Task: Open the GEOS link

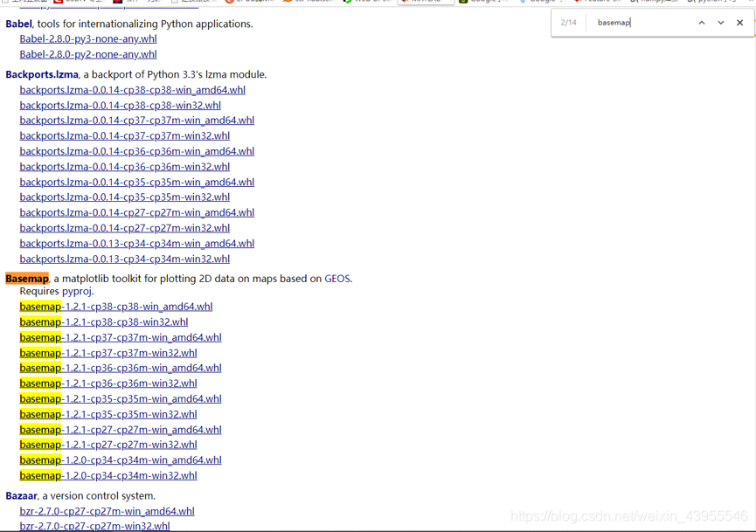Action: (337, 279)
